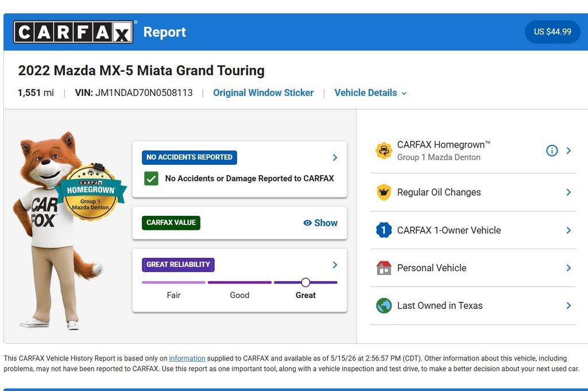The image size is (588, 391).
Task: Click No Accidents or Damage Reported text
Action: pyautogui.click(x=249, y=179)
